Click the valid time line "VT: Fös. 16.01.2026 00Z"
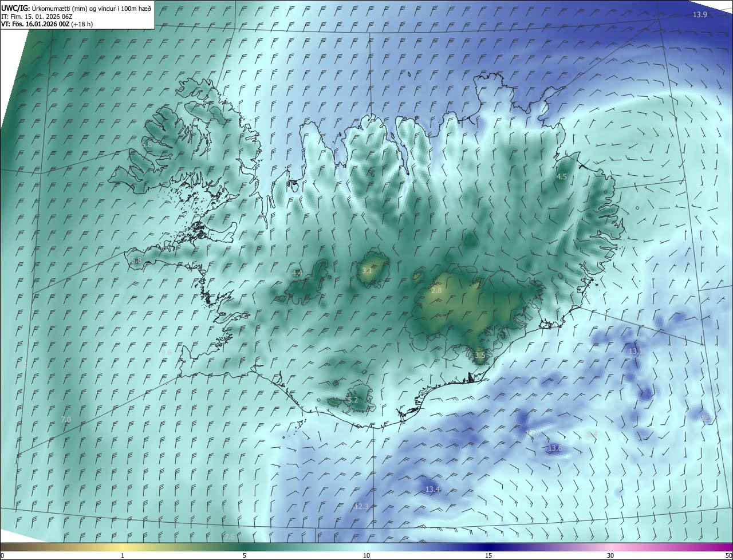The height and width of the screenshot is (560, 733). coord(36,24)
